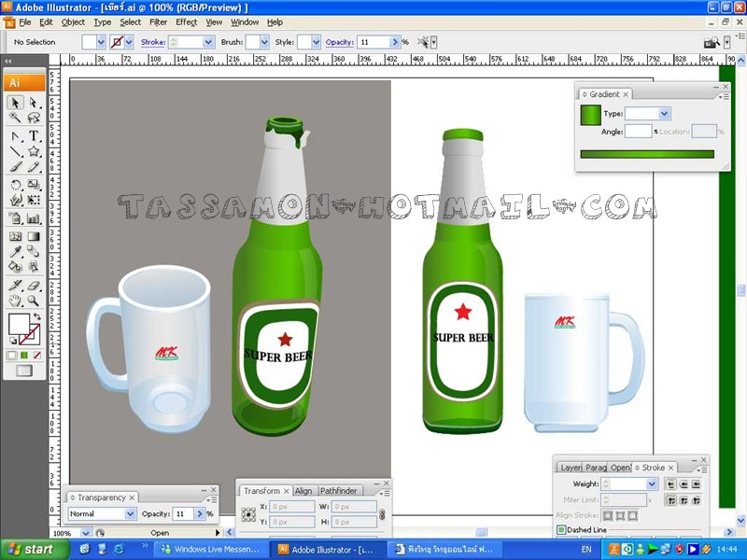Select the Eraser tool
The image size is (747, 560).
coord(34,286)
